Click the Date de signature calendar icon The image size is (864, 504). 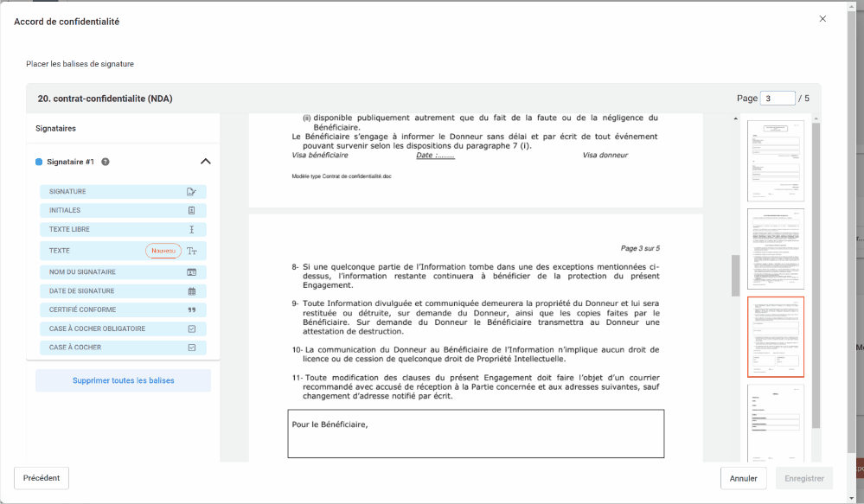[191, 291]
